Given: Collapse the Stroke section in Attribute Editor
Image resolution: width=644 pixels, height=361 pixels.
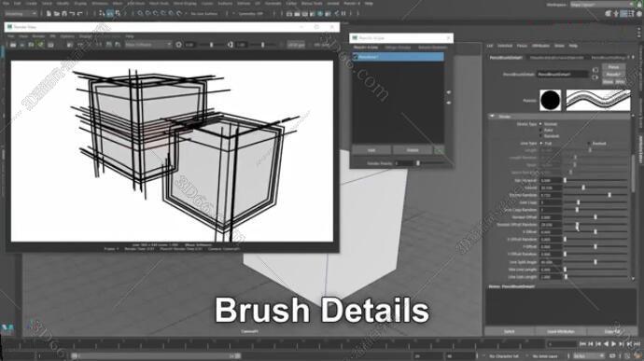Looking at the screenshot, I should pyautogui.click(x=492, y=117).
